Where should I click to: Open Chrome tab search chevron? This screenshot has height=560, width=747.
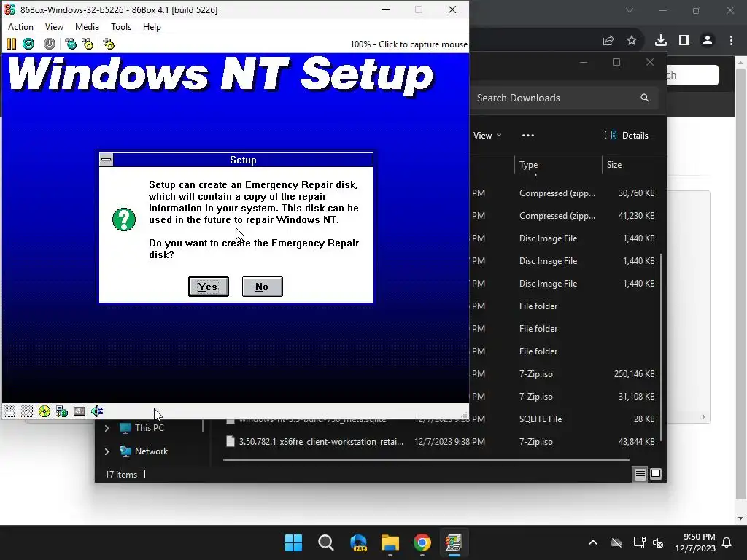click(x=630, y=10)
